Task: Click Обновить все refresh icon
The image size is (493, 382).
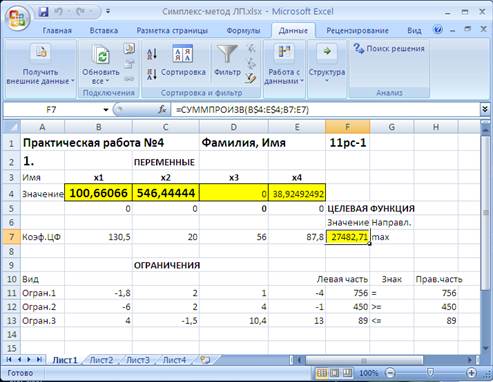Action: click(101, 54)
